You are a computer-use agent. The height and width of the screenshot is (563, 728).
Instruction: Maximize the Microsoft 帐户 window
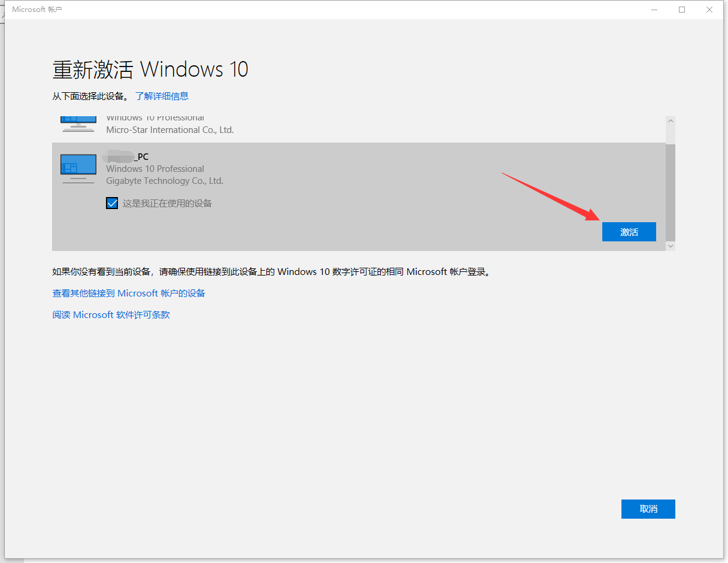682,10
